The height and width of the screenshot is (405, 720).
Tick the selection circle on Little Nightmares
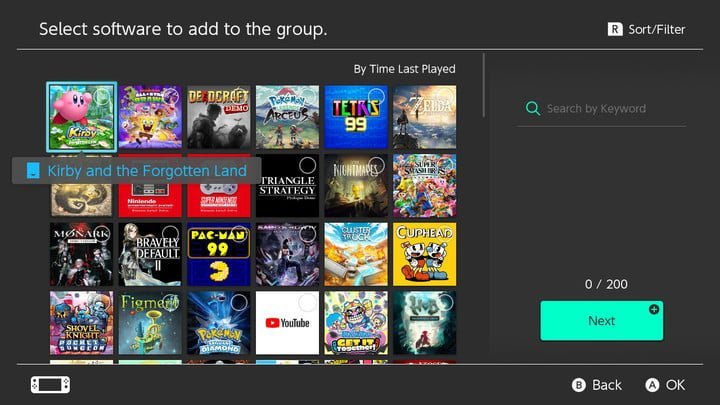pos(376,165)
